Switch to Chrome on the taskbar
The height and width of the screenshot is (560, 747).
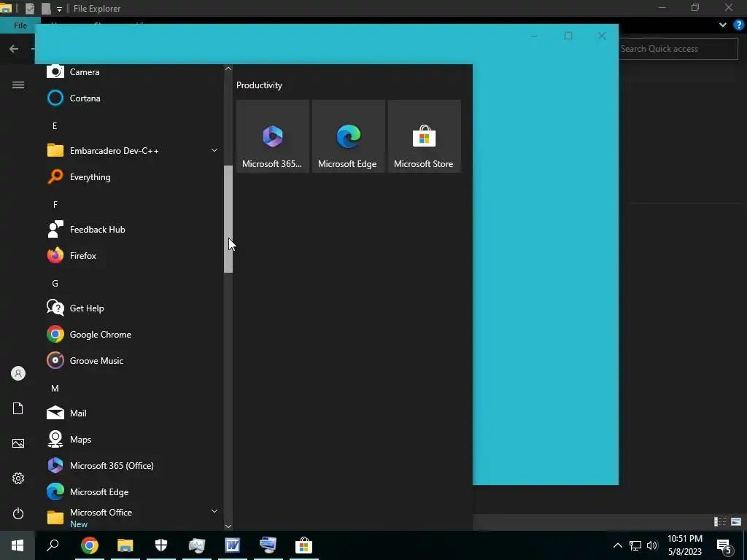pos(90,545)
